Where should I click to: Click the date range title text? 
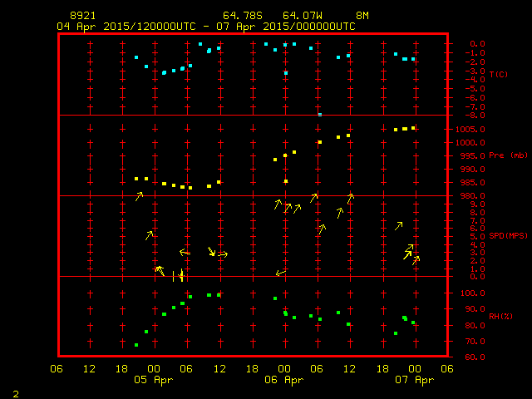[206, 26]
